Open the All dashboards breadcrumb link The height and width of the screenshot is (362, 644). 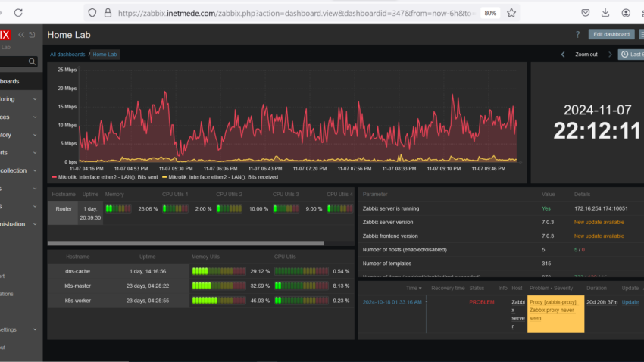coord(67,55)
